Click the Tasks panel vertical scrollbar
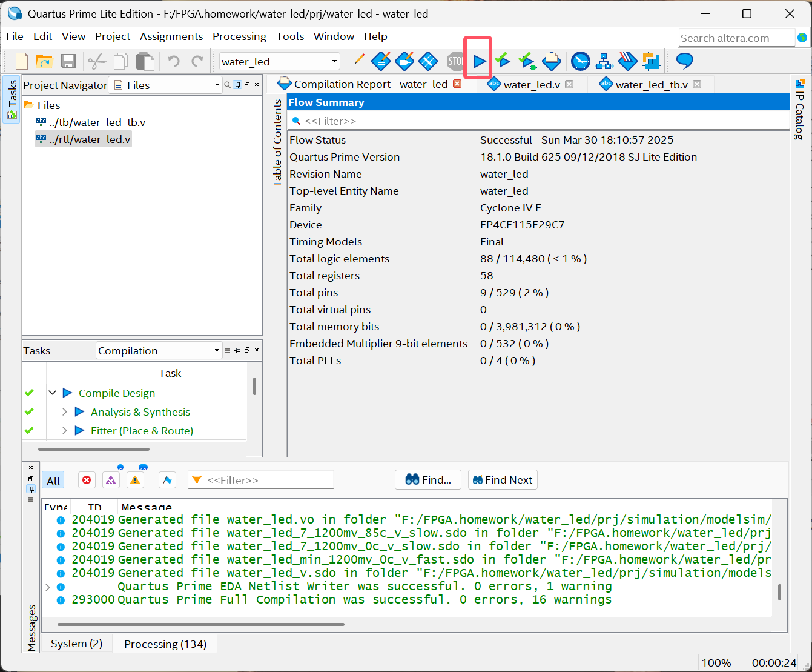Image resolution: width=812 pixels, height=672 pixels. (254, 387)
